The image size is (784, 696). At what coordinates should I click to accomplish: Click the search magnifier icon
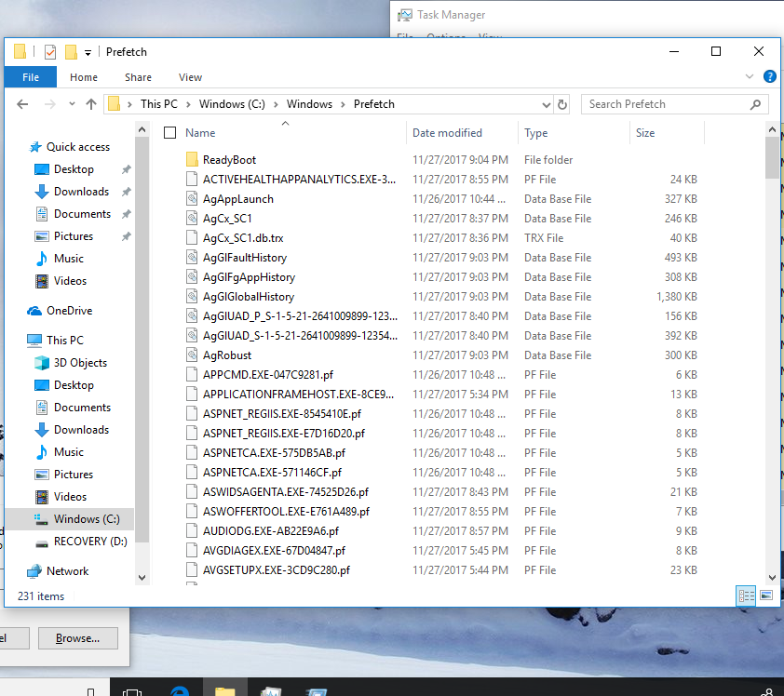click(x=755, y=104)
